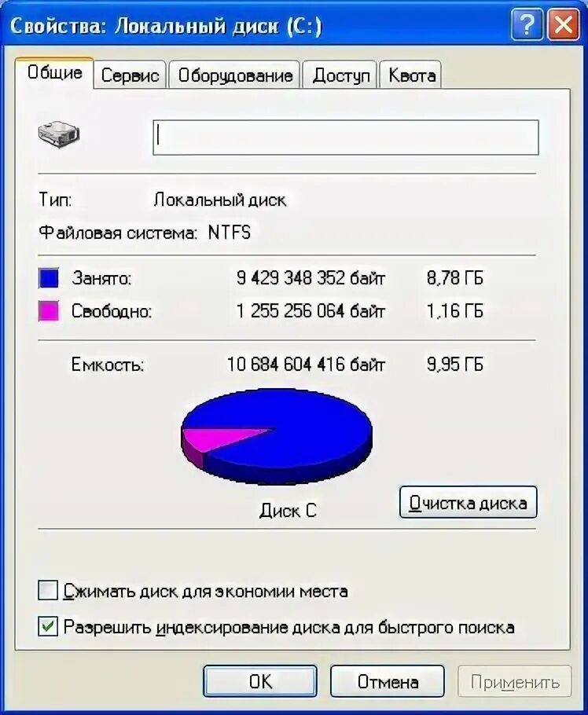Uncheck 'Разрешить индексирование диска' checkbox
This screenshot has height=715, width=588.
[48, 626]
